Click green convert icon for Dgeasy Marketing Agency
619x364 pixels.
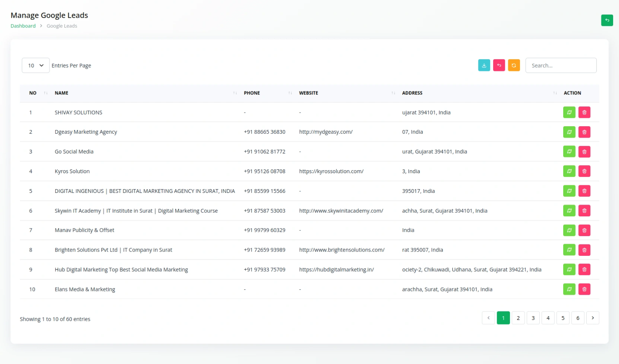click(x=569, y=132)
